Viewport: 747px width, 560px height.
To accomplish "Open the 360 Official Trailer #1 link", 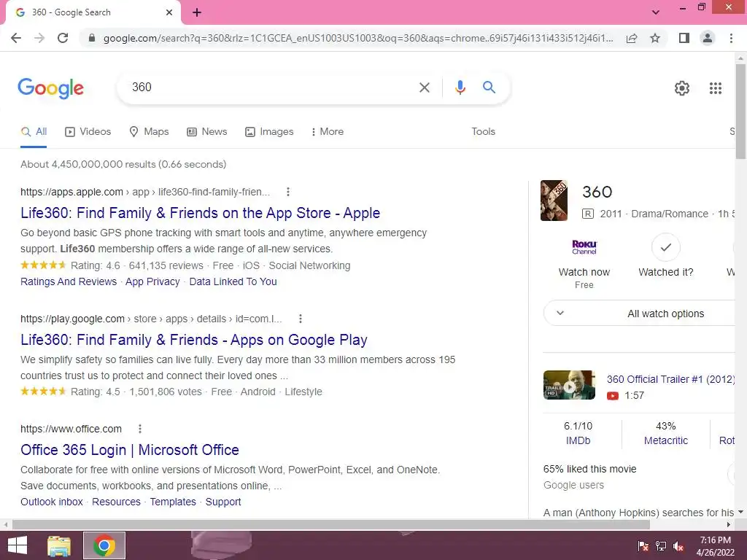I will coord(671,379).
